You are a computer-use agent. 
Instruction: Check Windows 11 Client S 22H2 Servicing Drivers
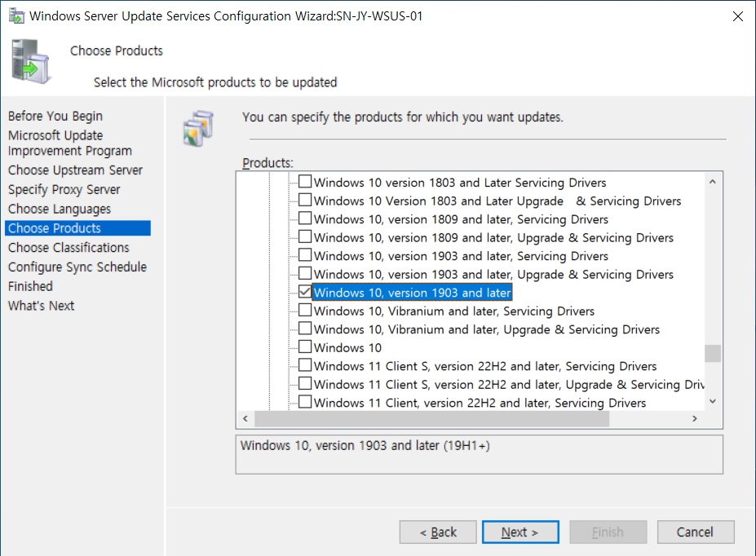click(305, 365)
